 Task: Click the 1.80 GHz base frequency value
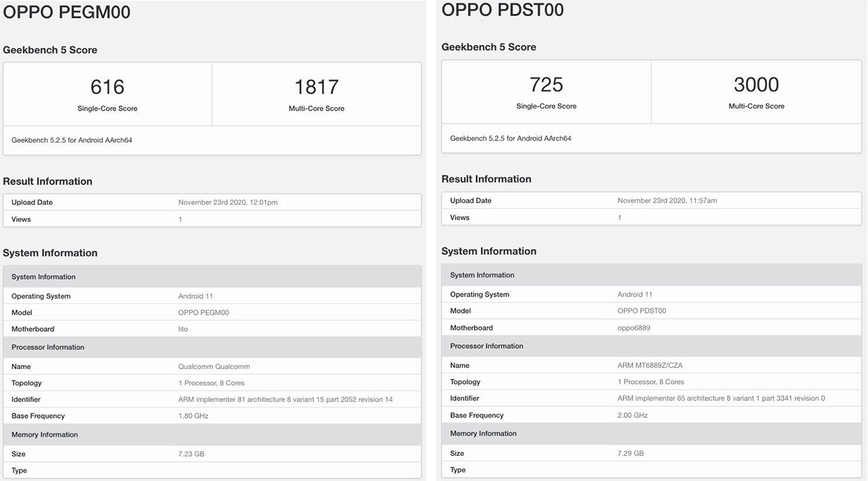click(x=193, y=416)
